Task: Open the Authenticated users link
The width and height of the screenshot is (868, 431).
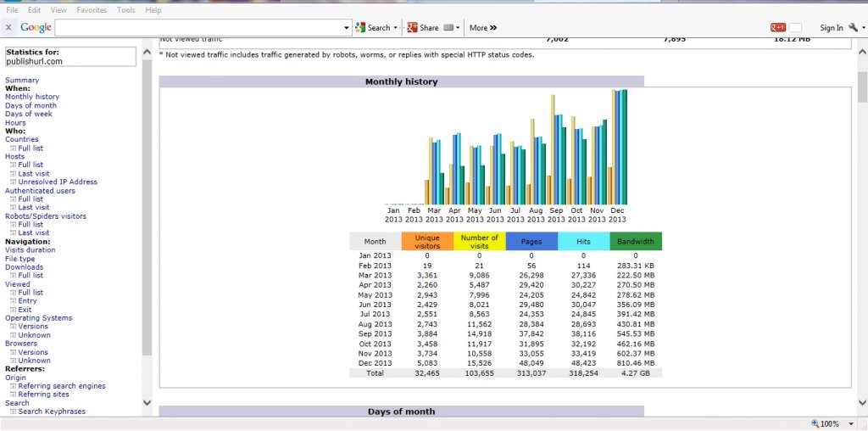Action: (x=40, y=191)
